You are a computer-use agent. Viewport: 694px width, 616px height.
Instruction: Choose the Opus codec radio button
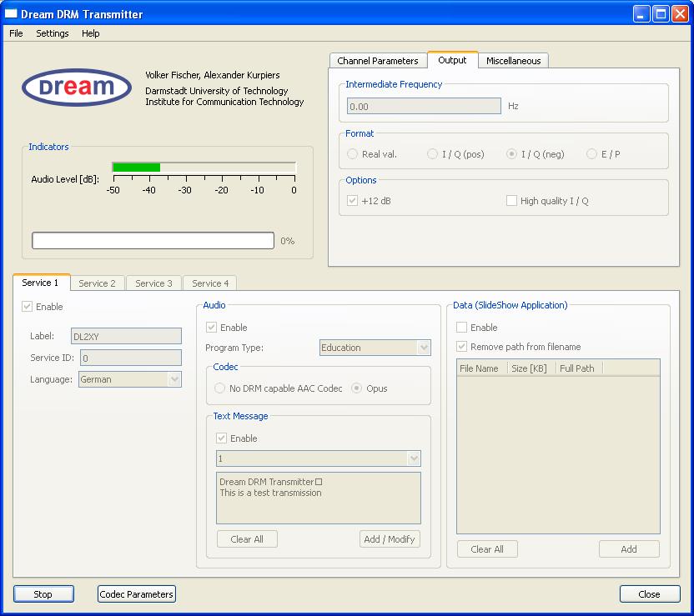tap(356, 388)
